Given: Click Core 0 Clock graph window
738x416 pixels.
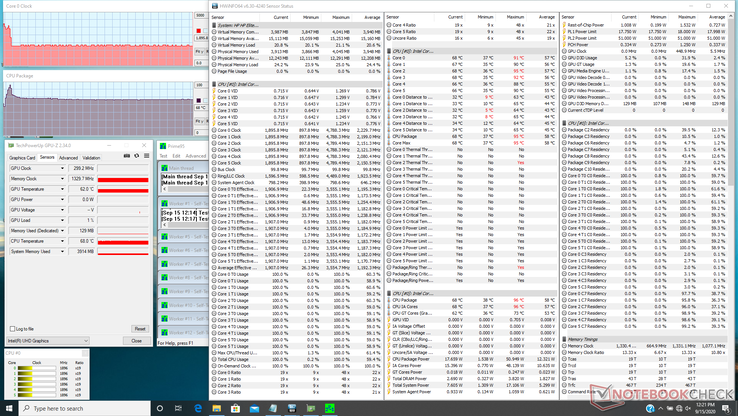Looking at the screenshot, I should (x=104, y=35).
